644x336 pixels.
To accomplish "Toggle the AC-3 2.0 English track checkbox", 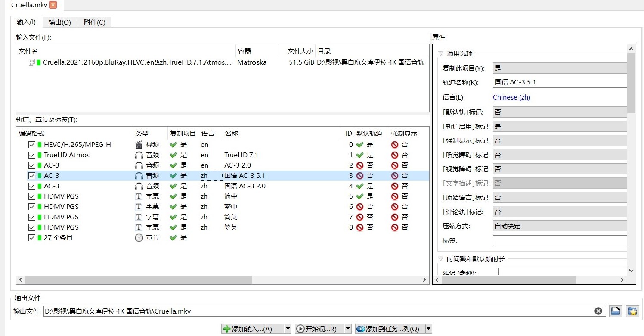I will click(x=31, y=165).
